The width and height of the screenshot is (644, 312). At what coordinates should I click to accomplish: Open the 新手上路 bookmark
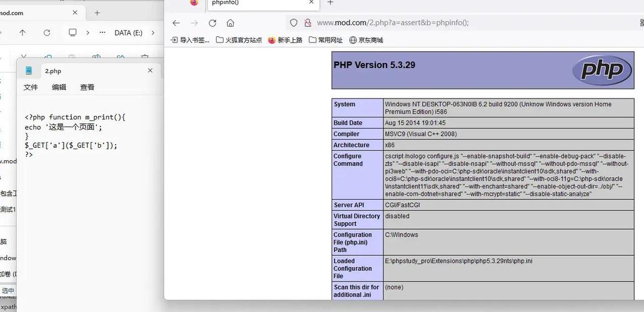tap(285, 40)
